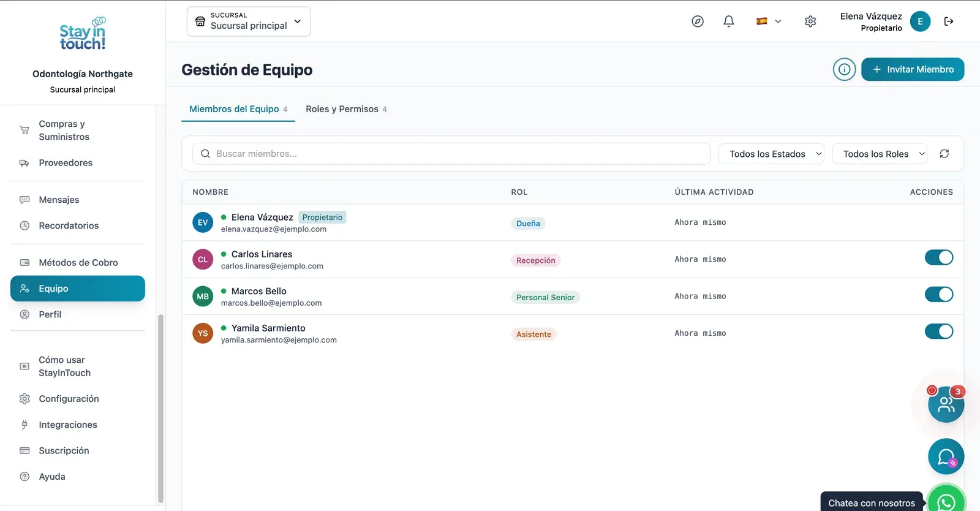Select Equipo in the sidebar
The height and width of the screenshot is (511, 980).
point(78,289)
